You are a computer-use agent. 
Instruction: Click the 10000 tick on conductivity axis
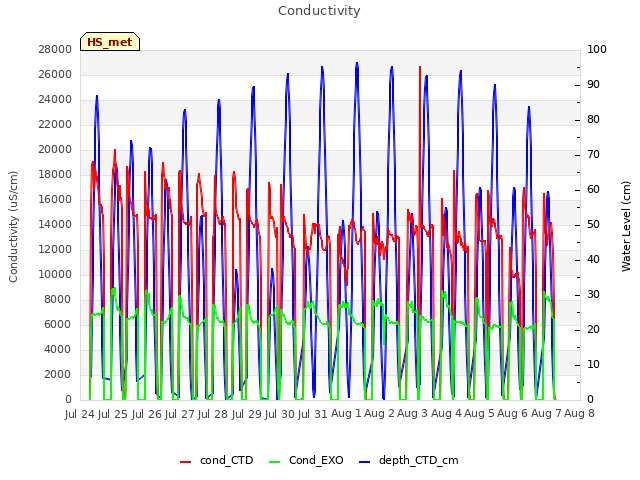pyautogui.click(x=55, y=274)
